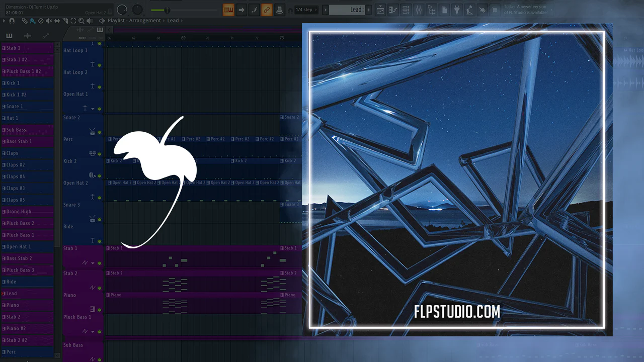Click the kick pedal icon on Kick 2 track
The width and height of the screenshot is (644, 362).
click(x=93, y=175)
